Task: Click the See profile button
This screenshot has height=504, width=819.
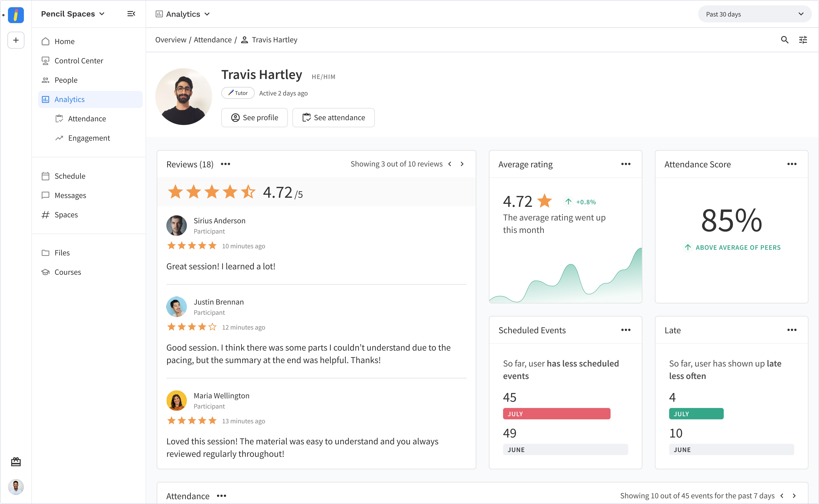Action: pos(255,118)
